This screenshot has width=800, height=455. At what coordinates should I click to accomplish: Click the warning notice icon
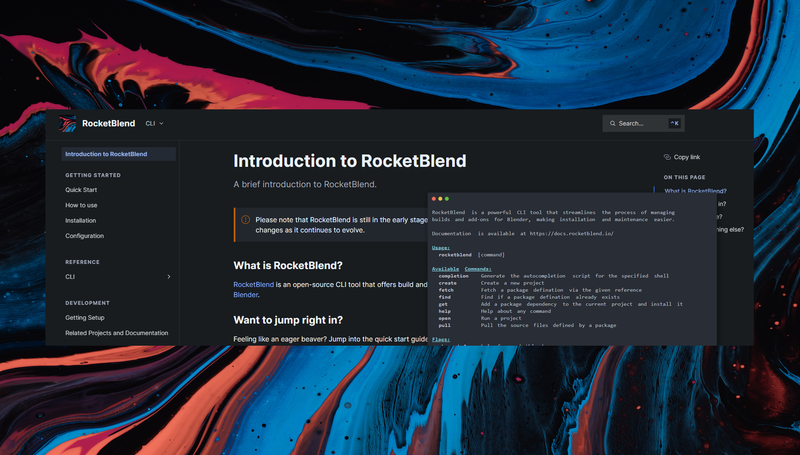pyautogui.click(x=245, y=220)
